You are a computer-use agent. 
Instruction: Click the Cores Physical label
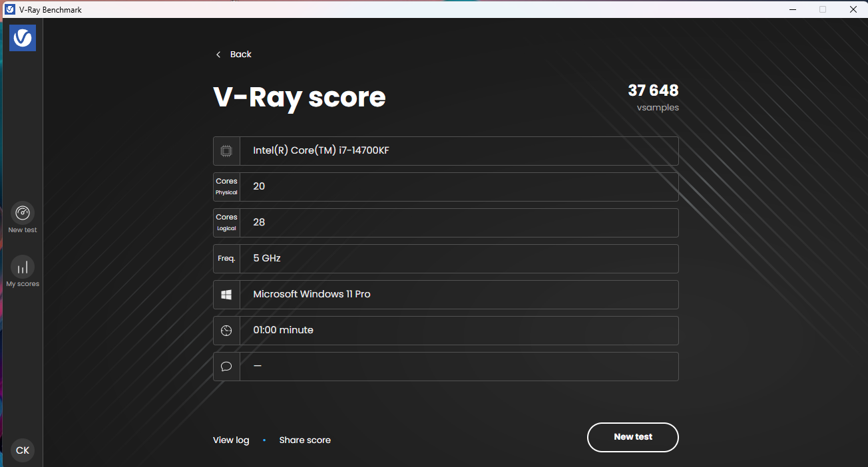[226, 187]
